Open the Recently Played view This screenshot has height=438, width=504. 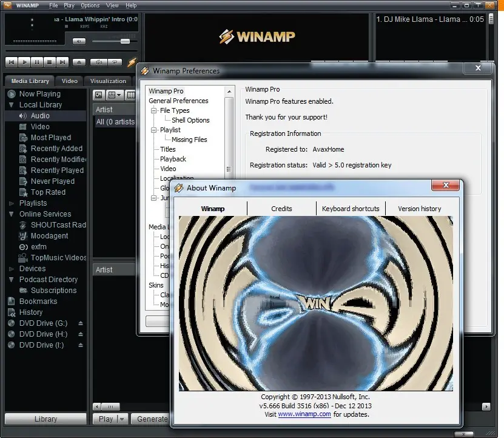[57, 170]
